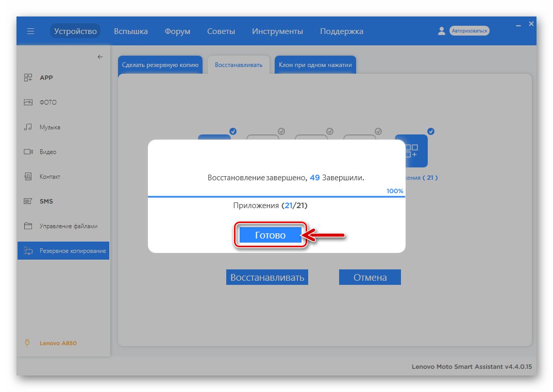Open Форум top menu
Screen dimensions: 553x392
coord(177,31)
